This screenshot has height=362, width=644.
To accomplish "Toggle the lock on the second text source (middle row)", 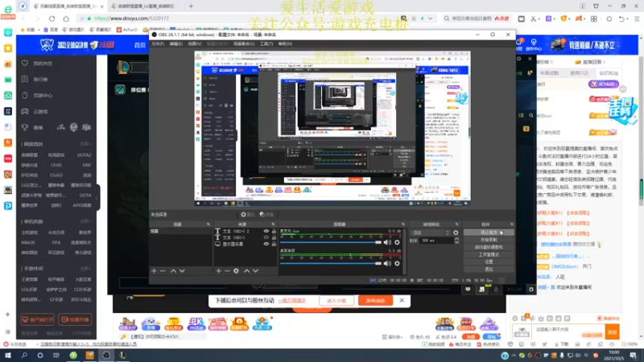I will click(x=274, y=237).
